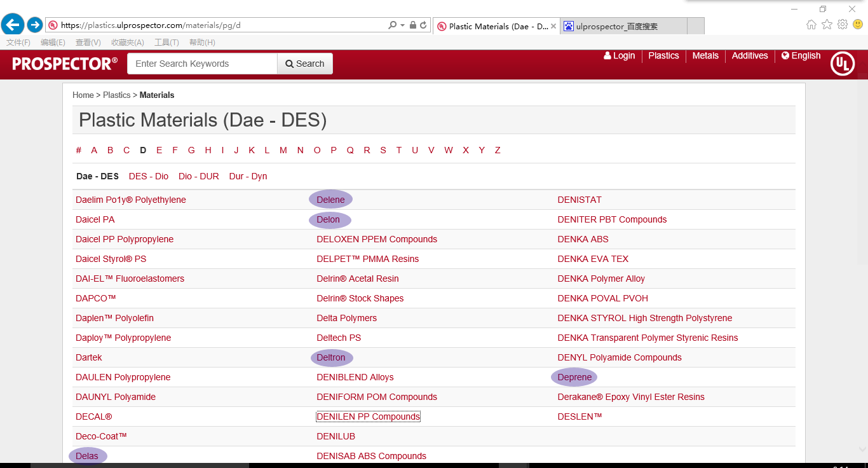Click the PROSPECTOR logo
This screenshot has width=868, height=468.
coord(65,64)
